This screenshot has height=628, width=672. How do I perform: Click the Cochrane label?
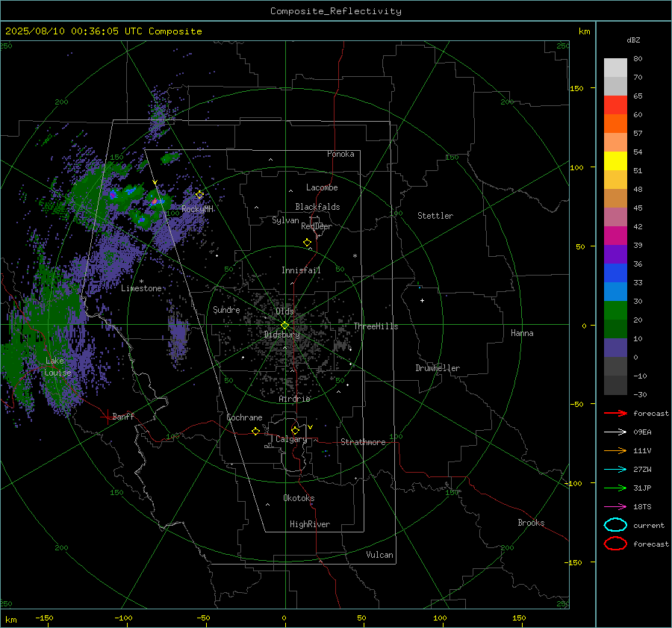[244, 417]
